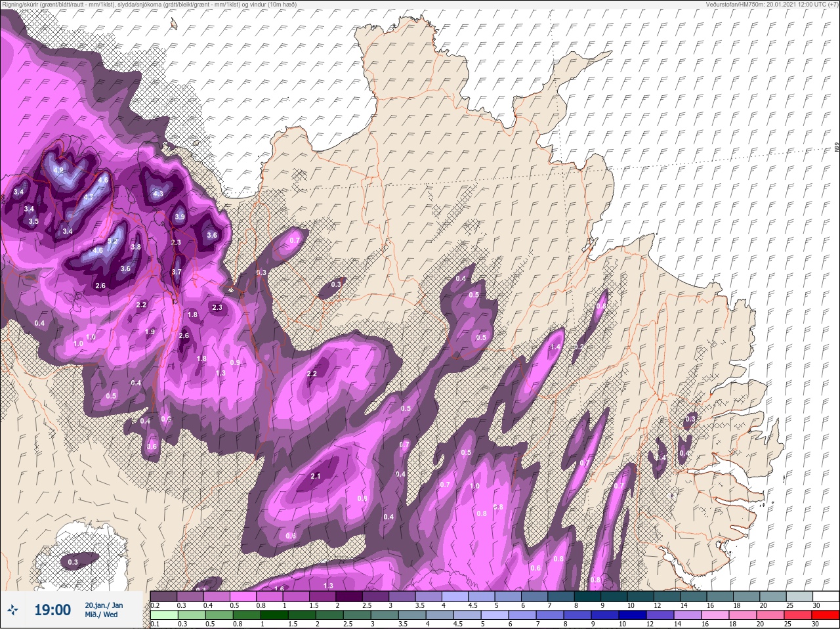The image size is (840, 629).
Task: Click the 'Mið./ Wed' weekday label
Action: click(x=101, y=615)
